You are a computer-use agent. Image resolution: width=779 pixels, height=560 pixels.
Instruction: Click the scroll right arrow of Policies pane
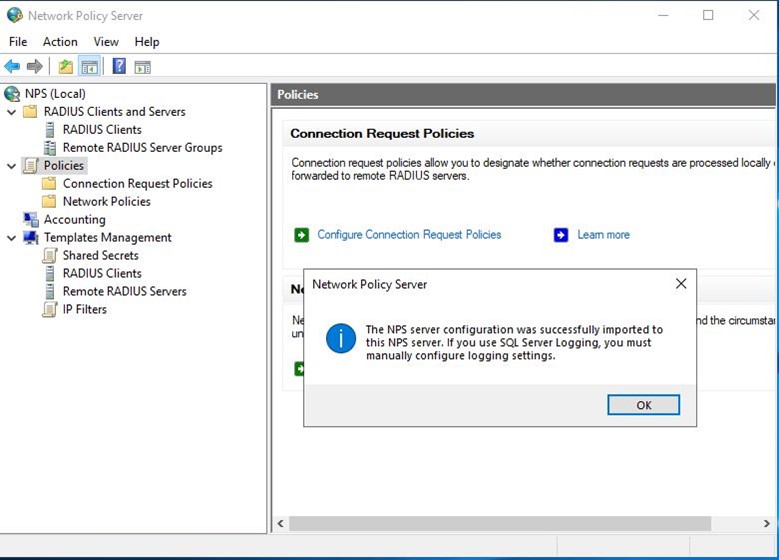[x=767, y=523]
